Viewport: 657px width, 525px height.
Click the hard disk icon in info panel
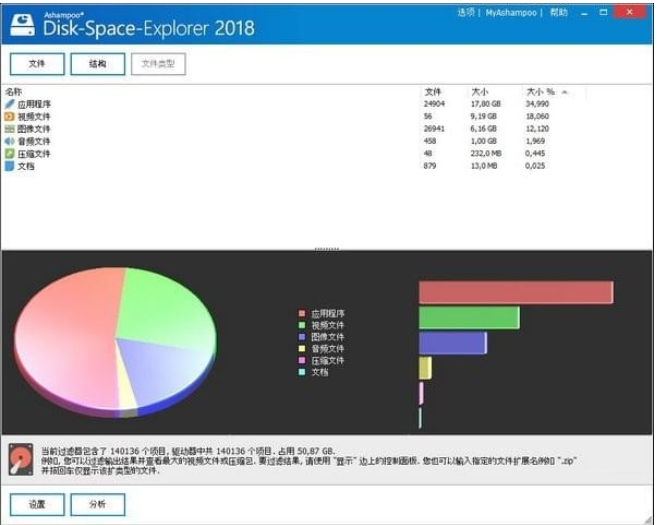click(x=21, y=460)
